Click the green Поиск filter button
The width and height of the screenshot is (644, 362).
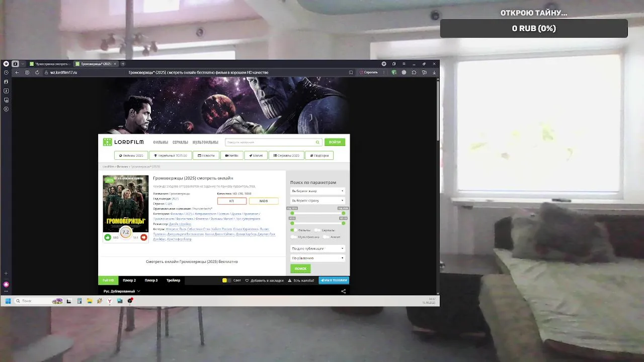pyautogui.click(x=300, y=269)
